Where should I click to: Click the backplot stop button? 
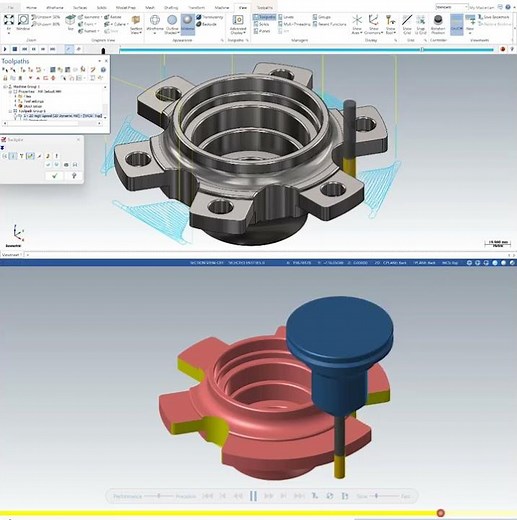click(15, 49)
